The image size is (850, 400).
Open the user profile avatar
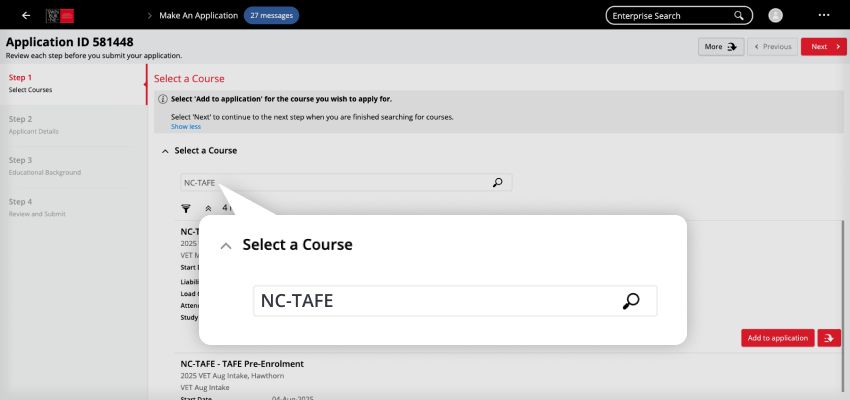click(776, 16)
